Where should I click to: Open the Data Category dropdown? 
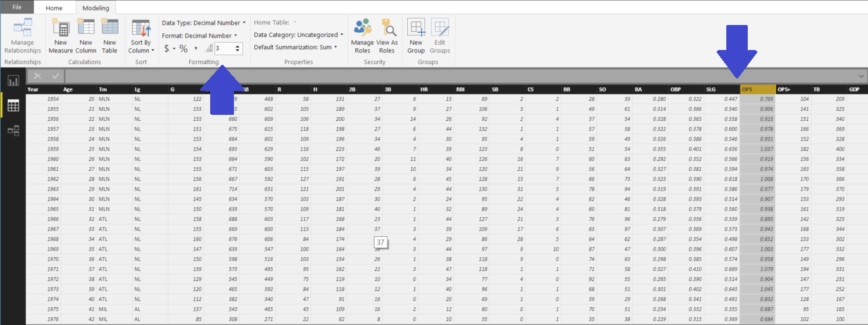click(x=298, y=35)
